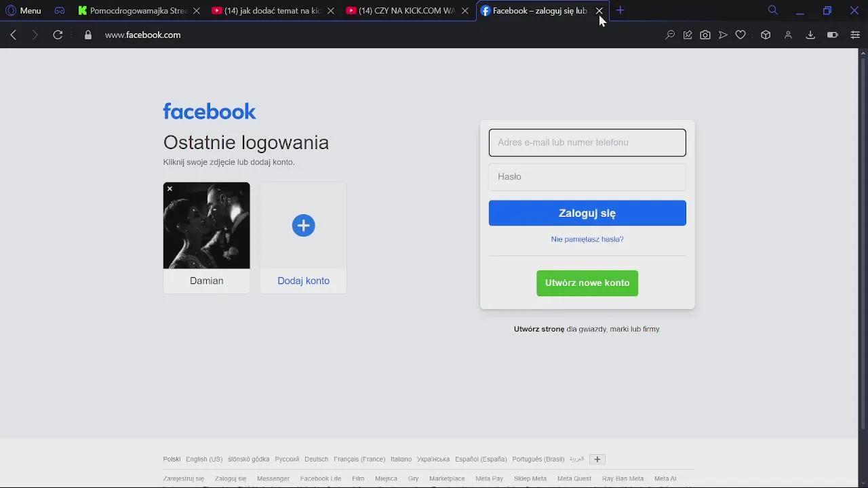Click the pinboard pin toolbar icon
The width and height of the screenshot is (868, 488).
pyautogui.click(x=688, y=35)
